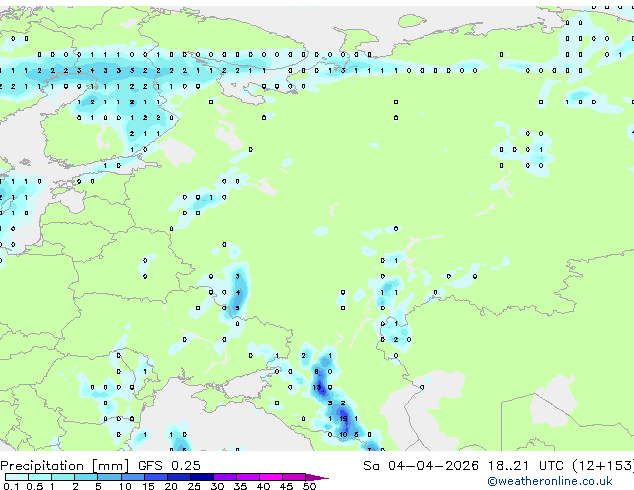
Task: Click the "50" legend scale label
Action: [309, 486]
